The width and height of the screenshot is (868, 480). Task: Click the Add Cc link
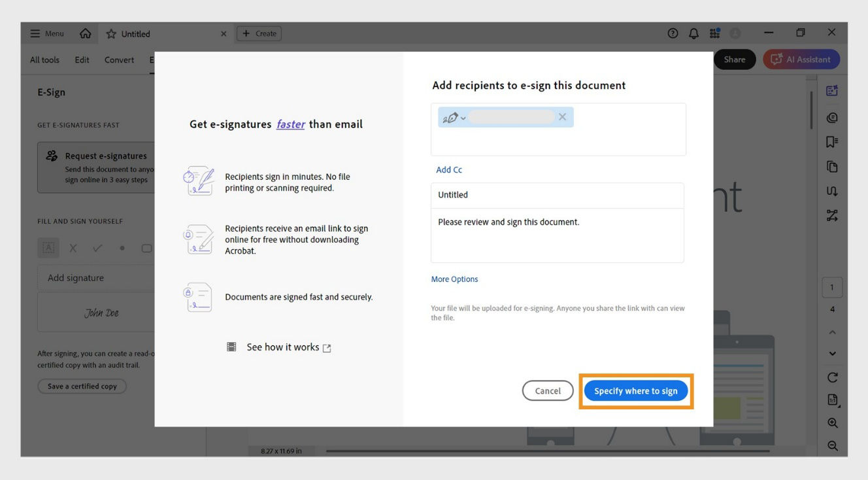pyautogui.click(x=448, y=169)
